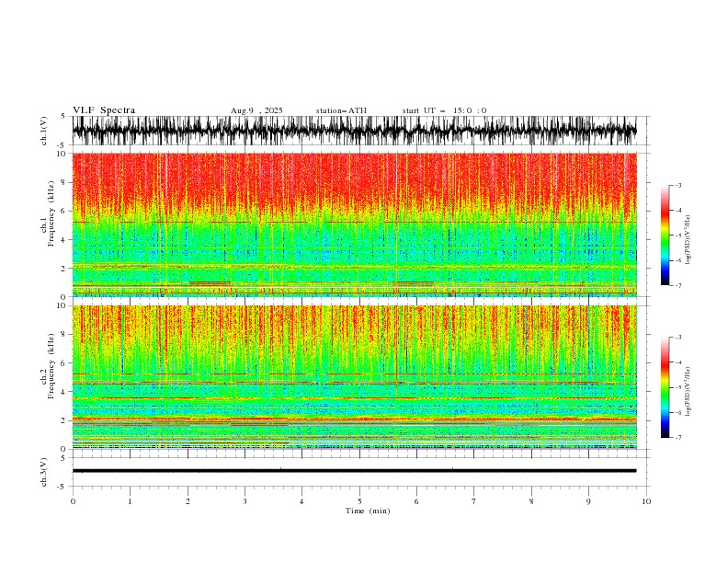
Task: Click the "6" frequency tick of ch.2 spectrogram
Action: pyautogui.click(x=65, y=362)
